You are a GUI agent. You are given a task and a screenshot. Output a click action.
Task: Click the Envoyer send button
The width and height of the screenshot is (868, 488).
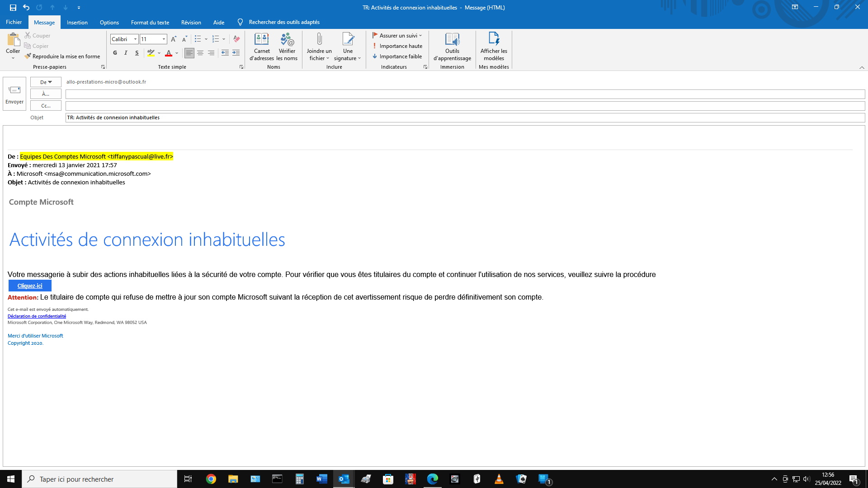pyautogui.click(x=14, y=94)
